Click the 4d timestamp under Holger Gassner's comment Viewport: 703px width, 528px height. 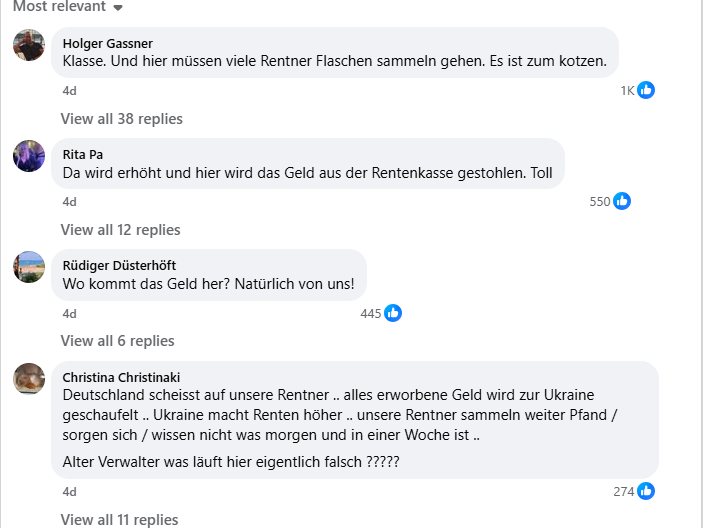(69, 90)
